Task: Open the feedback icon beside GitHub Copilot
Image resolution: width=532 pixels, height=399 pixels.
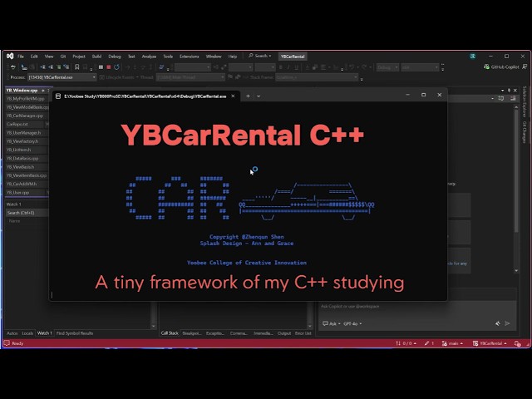Action: coord(525,66)
